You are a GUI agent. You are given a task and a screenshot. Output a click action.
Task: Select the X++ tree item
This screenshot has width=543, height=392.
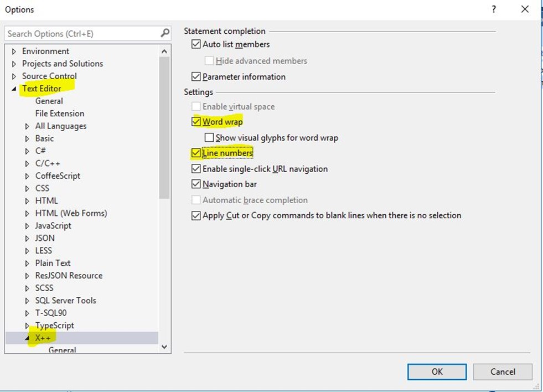(43, 338)
